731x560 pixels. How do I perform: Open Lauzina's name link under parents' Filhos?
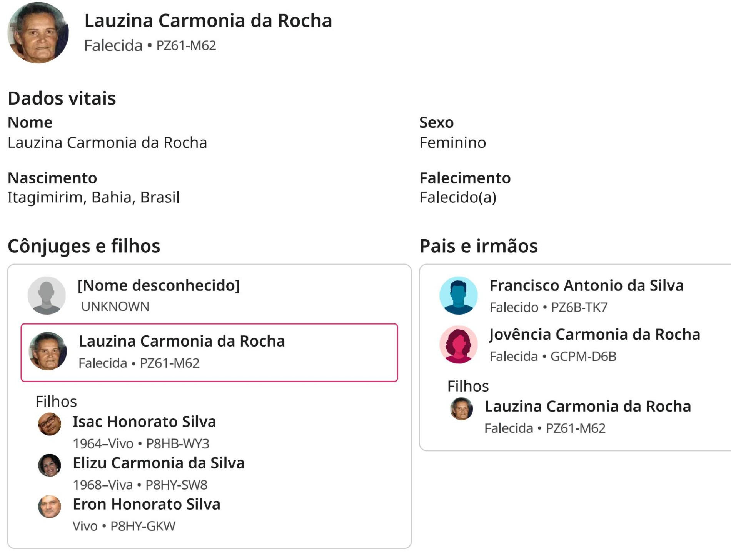tap(587, 406)
